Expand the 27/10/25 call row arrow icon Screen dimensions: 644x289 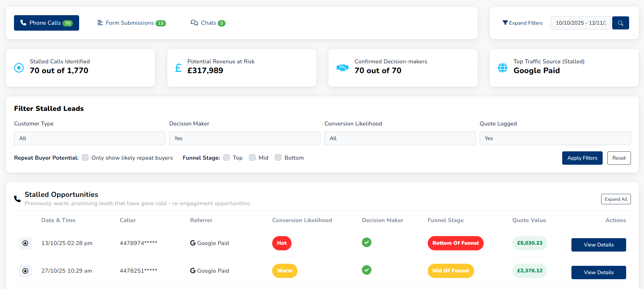point(25,271)
